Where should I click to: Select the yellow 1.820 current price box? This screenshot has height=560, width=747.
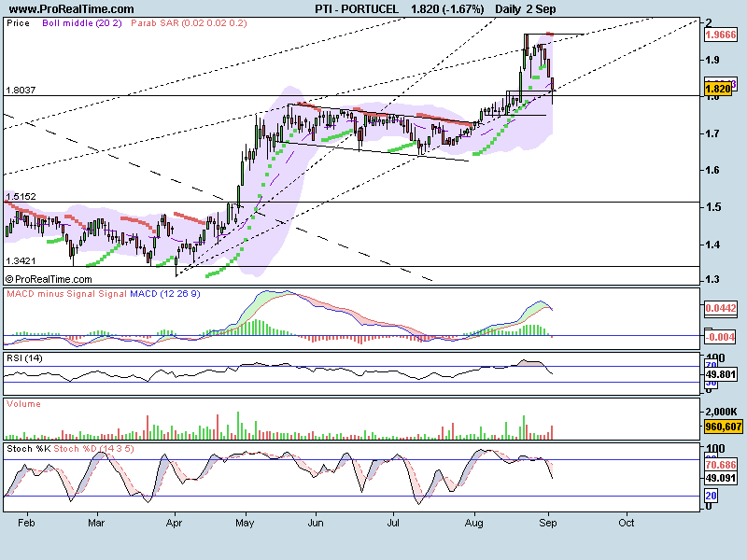point(718,89)
